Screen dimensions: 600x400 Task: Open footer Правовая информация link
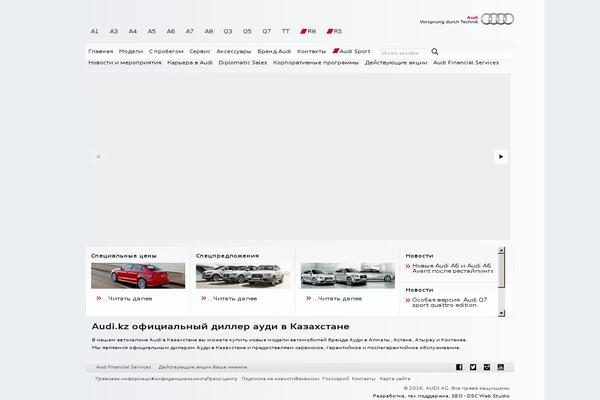[x=124, y=379]
